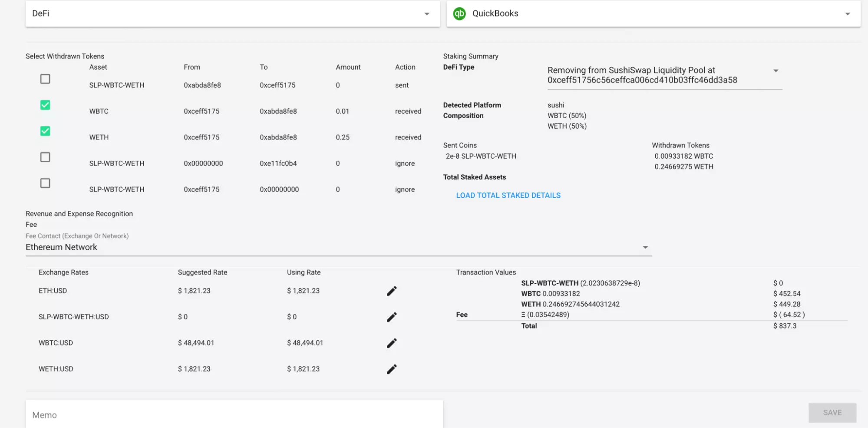
Task: Check the last SLP-WBTC-WETH ignored row
Action: pyautogui.click(x=45, y=183)
